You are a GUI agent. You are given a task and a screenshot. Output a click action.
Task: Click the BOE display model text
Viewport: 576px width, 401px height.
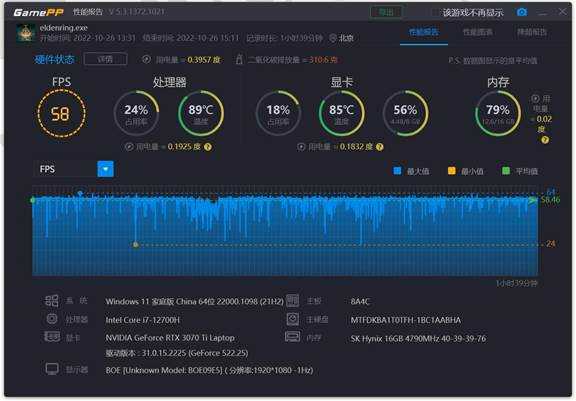tap(209, 370)
